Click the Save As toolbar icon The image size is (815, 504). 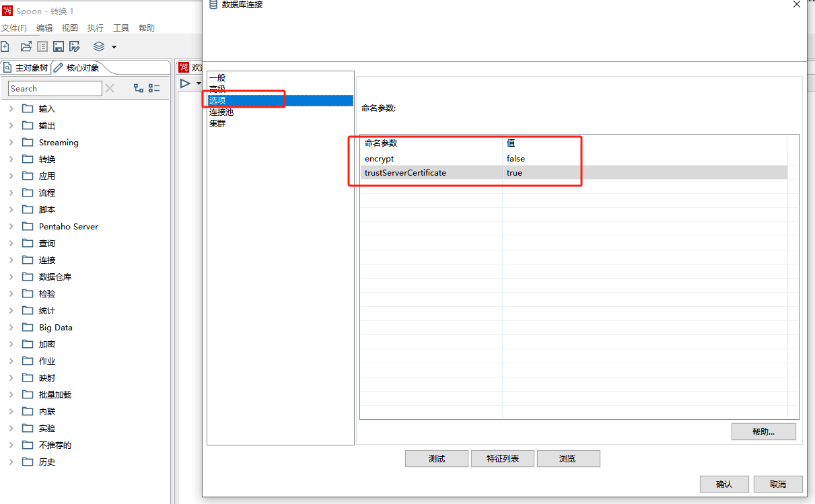coord(75,46)
